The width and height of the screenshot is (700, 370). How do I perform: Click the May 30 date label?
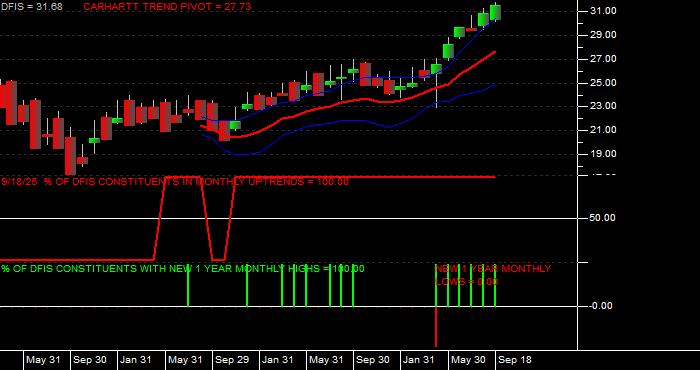pos(468,360)
